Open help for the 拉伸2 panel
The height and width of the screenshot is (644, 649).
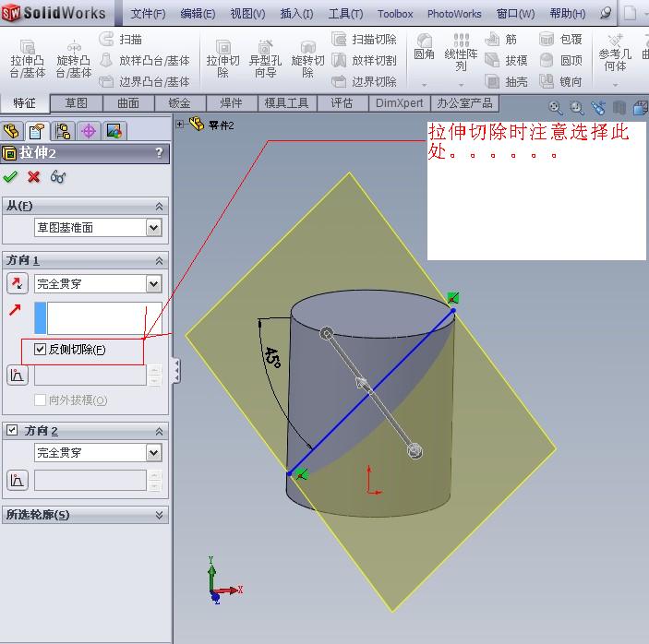[160, 153]
